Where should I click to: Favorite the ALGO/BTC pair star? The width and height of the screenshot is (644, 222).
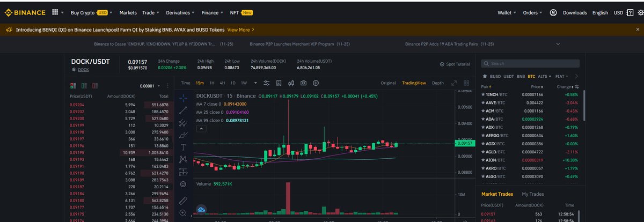(x=484, y=176)
